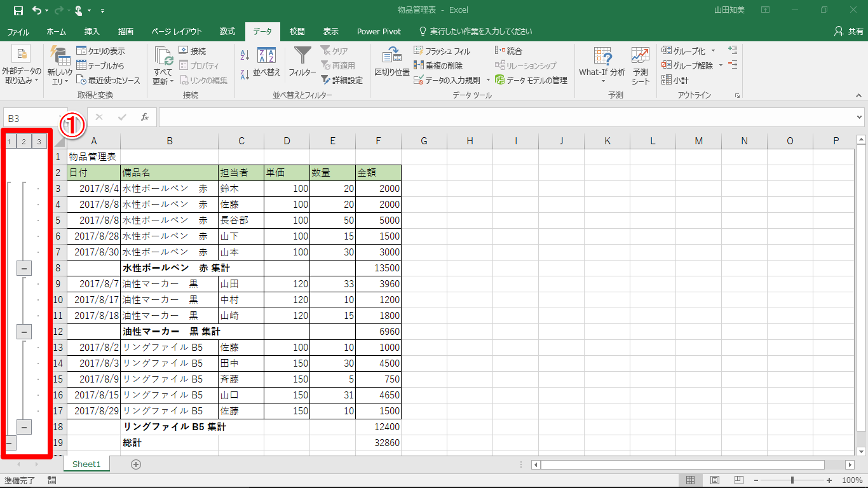Open the What-If 分析 menu
868x488 pixels.
point(602,66)
